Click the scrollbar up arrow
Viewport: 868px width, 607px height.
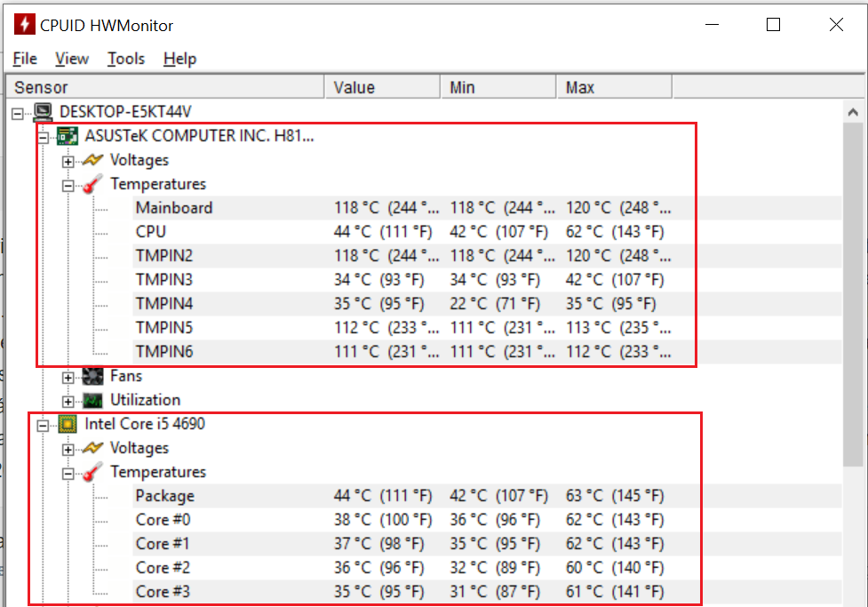pyautogui.click(x=853, y=113)
